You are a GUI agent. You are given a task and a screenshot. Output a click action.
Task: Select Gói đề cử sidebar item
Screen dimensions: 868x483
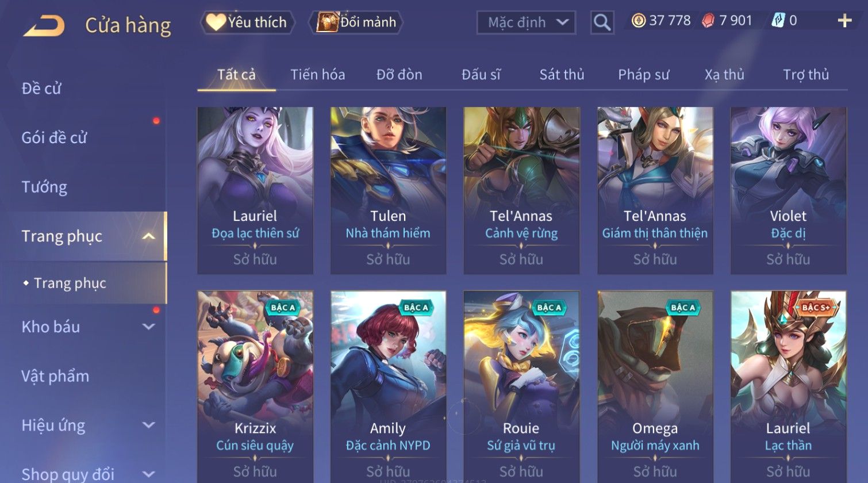click(x=54, y=137)
